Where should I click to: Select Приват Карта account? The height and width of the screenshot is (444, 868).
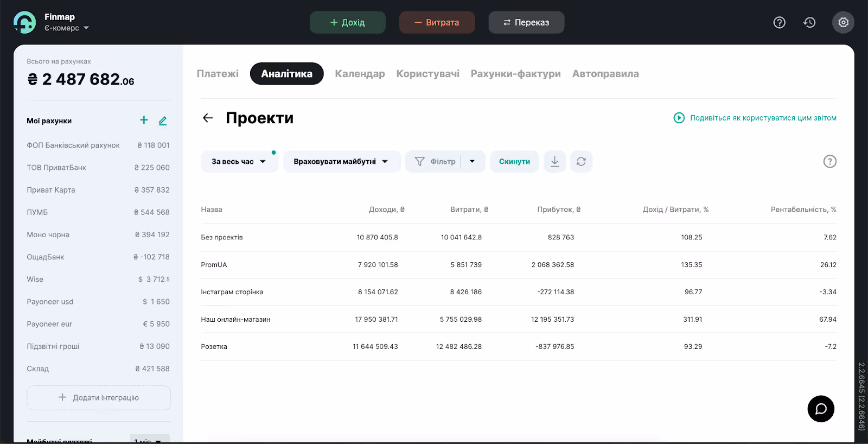point(98,190)
